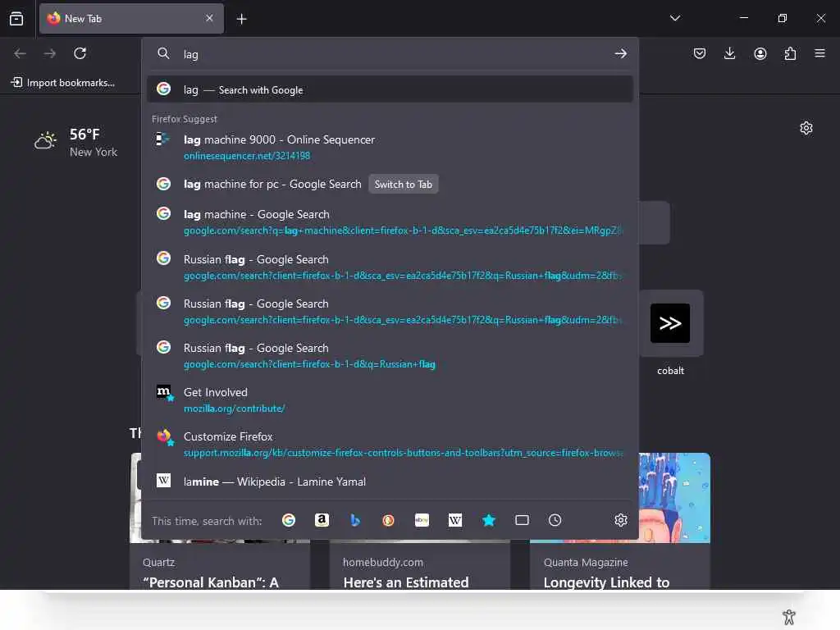This screenshot has width=840, height=630.
Task: Open the New York weather widget
Action: click(x=75, y=143)
